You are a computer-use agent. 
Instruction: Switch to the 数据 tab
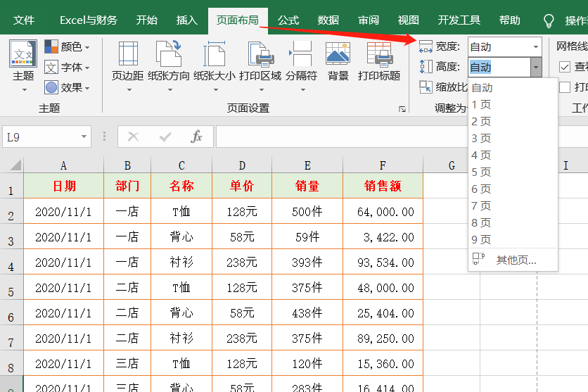pos(328,20)
